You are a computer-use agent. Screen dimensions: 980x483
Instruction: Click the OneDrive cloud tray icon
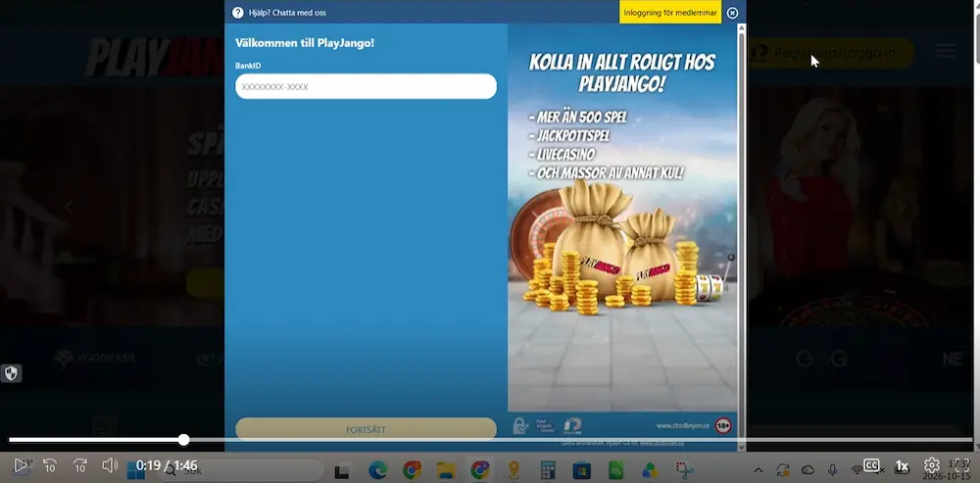tap(808, 470)
